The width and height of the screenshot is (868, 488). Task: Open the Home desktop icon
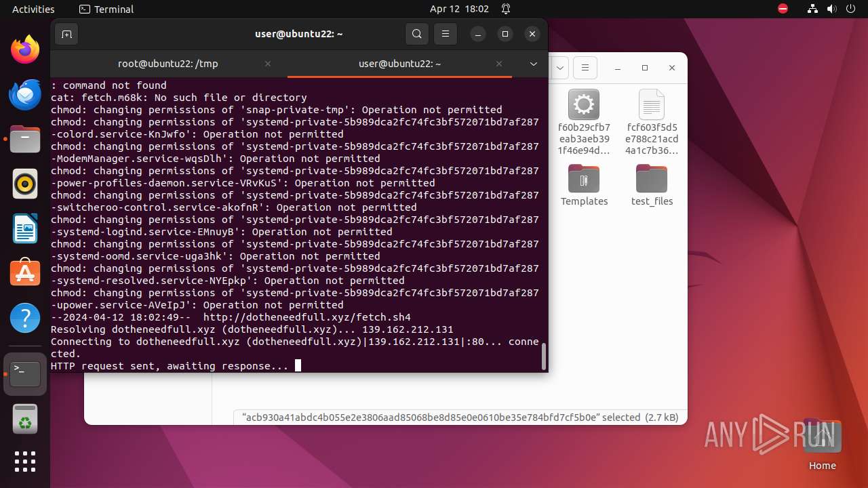pyautogui.click(x=823, y=445)
